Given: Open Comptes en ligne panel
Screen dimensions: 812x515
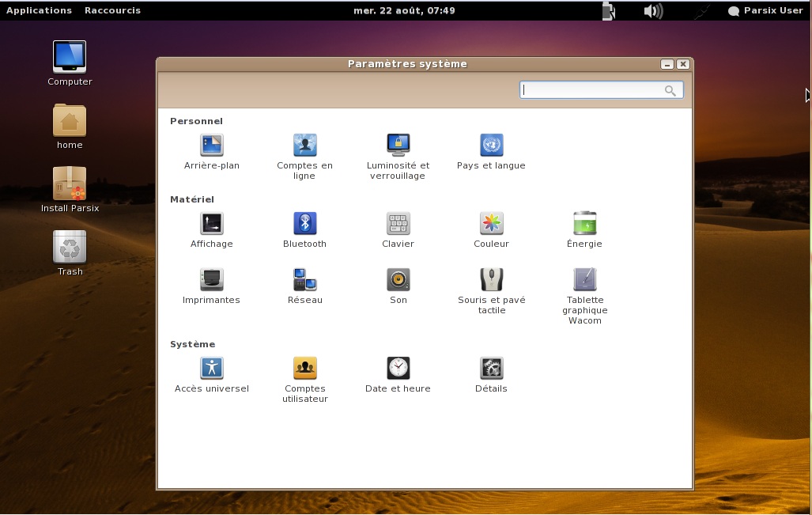Looking at the screenshot, I should tap(304, 157).
